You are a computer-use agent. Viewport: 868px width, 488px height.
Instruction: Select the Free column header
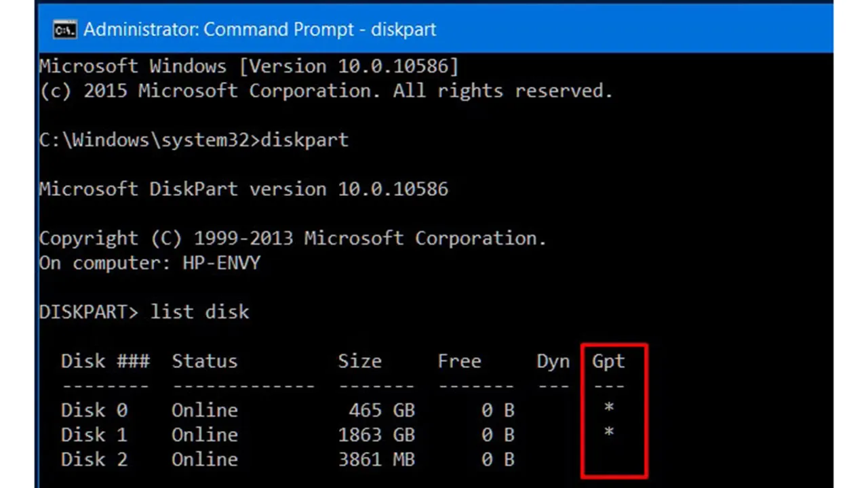coord(459,361)
